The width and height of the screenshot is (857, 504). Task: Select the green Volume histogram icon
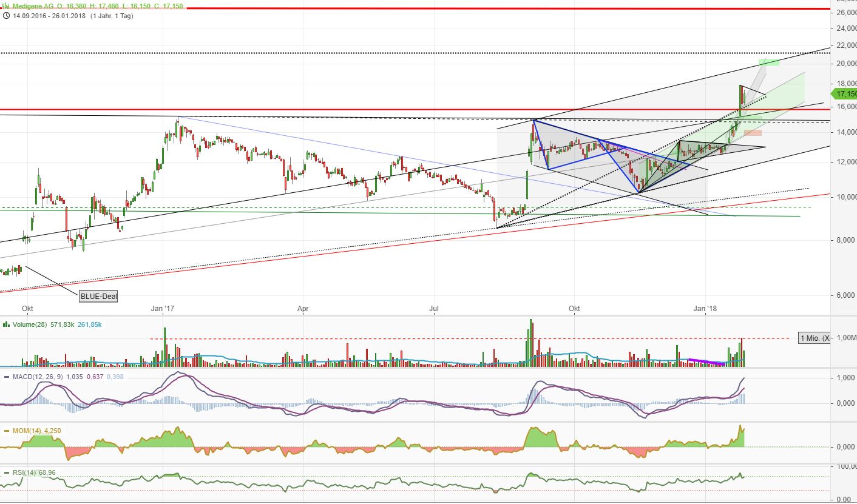5,324
